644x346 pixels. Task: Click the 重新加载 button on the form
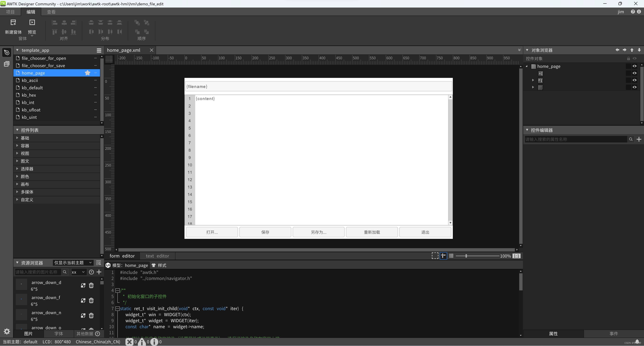point(372,232)
